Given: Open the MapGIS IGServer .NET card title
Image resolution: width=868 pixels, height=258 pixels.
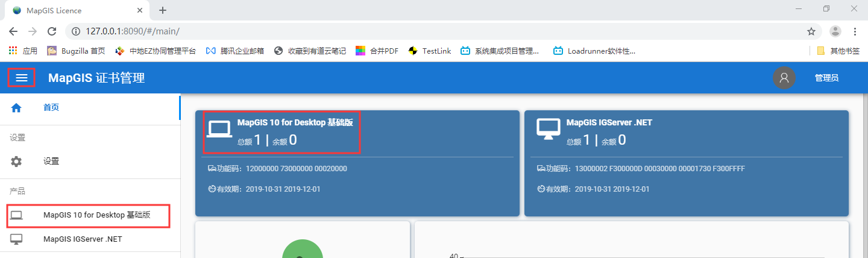Looking at the screenshot, I should tap(609, 122).
